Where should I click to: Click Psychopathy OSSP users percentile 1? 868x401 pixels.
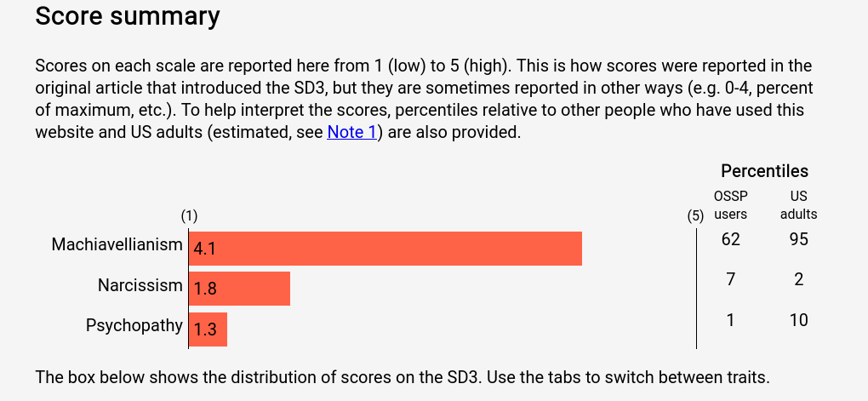click(731, 320)
